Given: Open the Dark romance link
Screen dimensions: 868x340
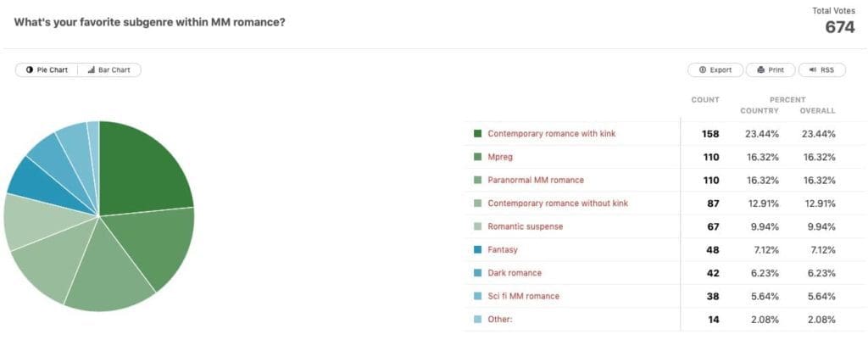Looking at the screenshot, I should (515, 273).
